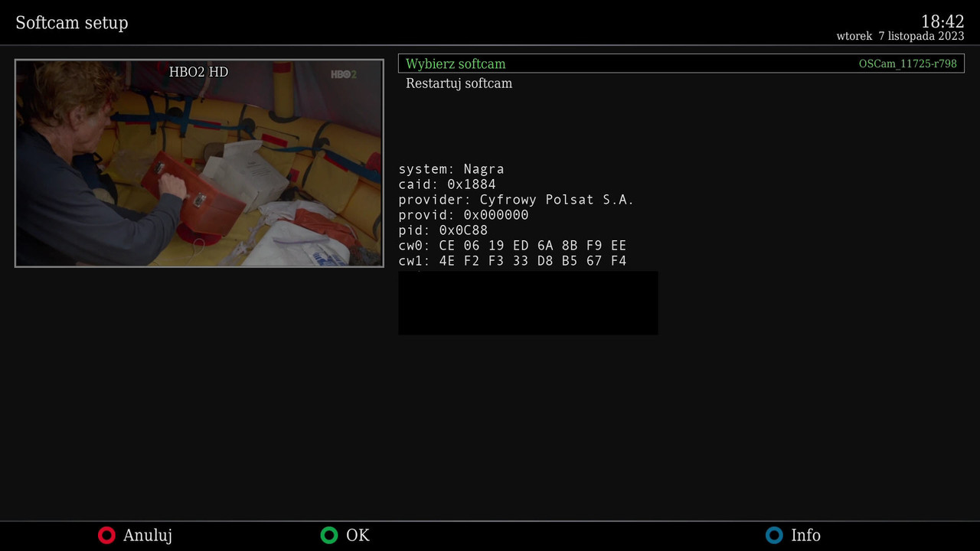
Task: Change the OSCam_11725-r798 softcam value
Action: [907, 64]
